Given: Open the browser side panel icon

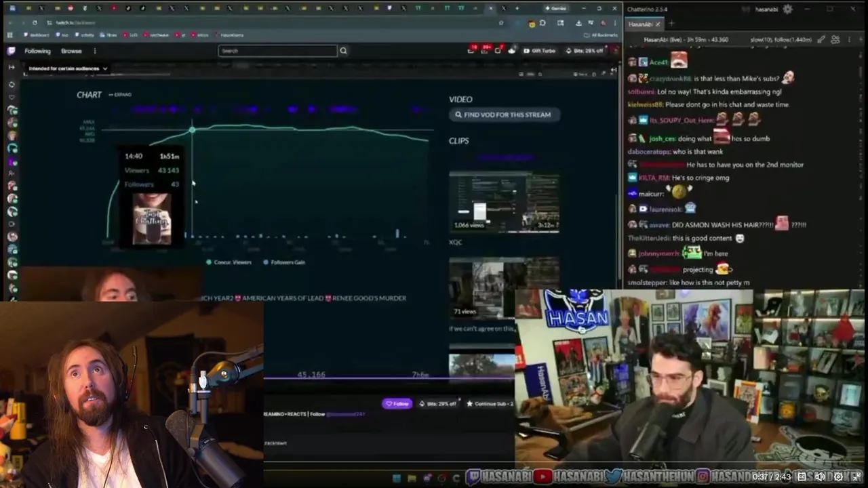Looking at the screenshot, I should pyautogui.click(x=560, y=22).
